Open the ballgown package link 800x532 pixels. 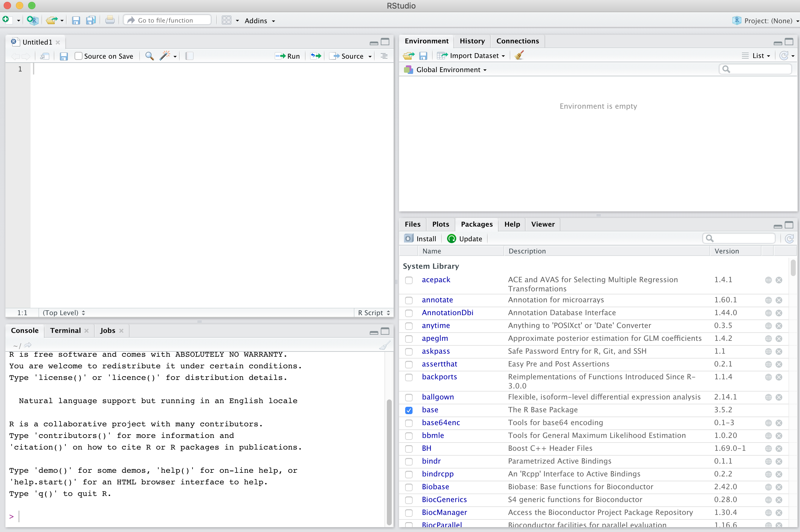(x=438, y=397)
